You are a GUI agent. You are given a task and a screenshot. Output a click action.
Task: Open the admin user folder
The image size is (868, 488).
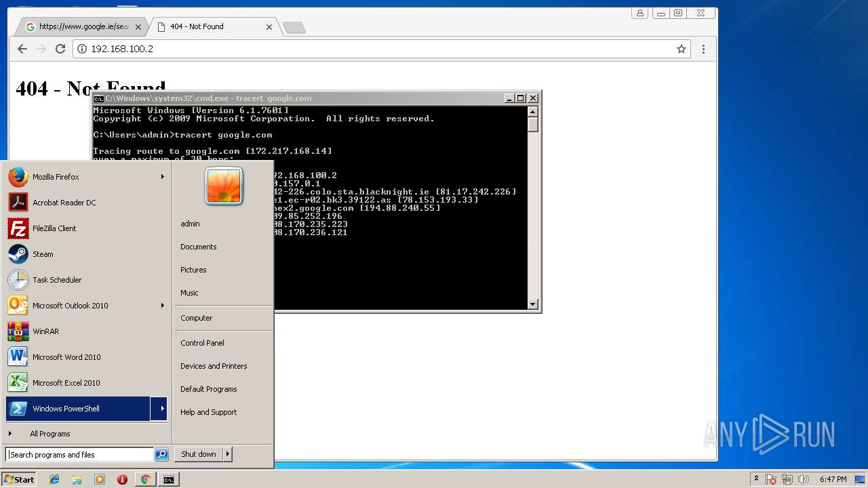[x=190, y=224]
